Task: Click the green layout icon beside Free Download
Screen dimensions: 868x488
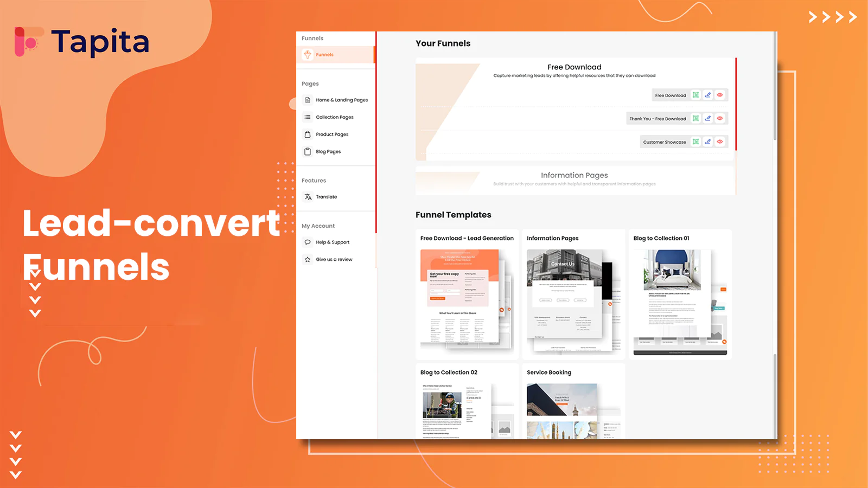Action: pos(695,95)
